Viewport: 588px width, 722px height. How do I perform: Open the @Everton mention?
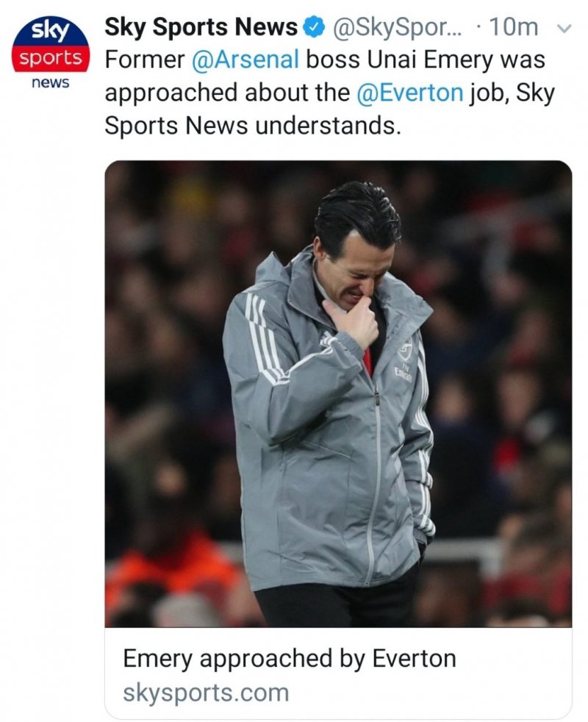[x=409, y=93]
